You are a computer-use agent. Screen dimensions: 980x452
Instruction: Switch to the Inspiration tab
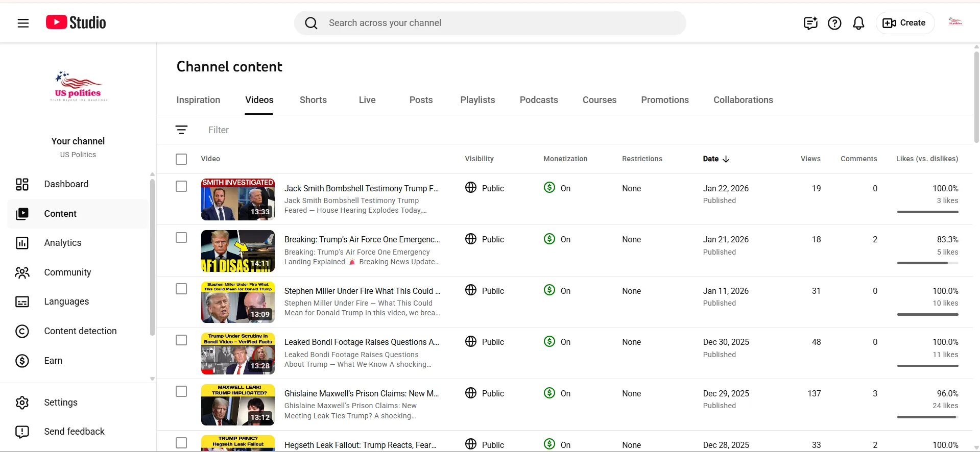coord(198,100)
